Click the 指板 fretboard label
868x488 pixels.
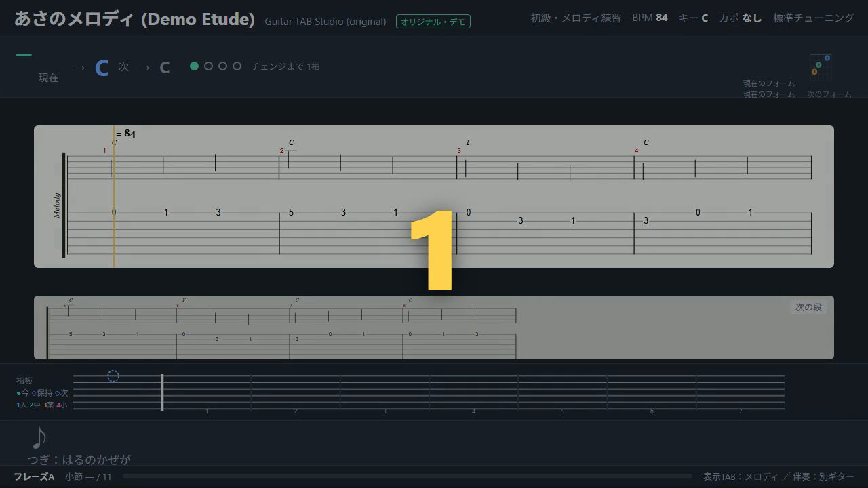tap(24, 381)
